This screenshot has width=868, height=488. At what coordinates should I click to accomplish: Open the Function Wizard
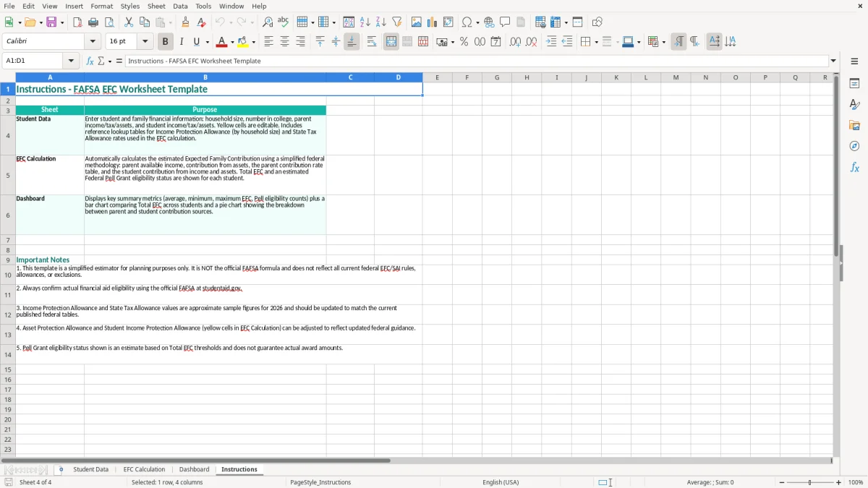90,61
